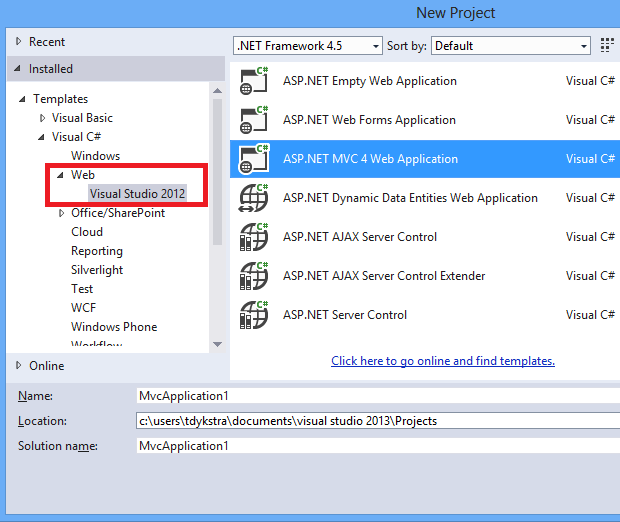Click the ASP.NET Web Forms Application icon
This screenshot has width=620, height=522.
click(254, 120)
